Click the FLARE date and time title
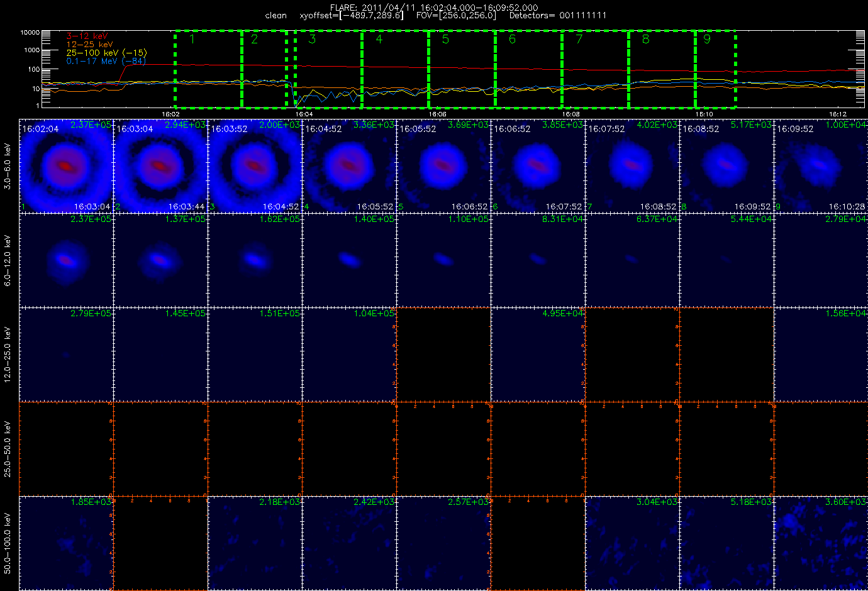Viewport: 868px width, 591px height. click(x=434, y=8)
